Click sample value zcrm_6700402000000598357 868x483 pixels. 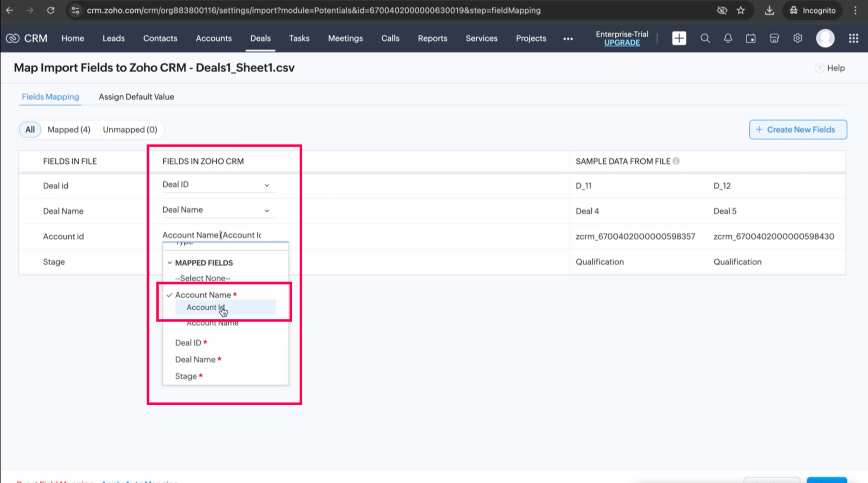click(x=635, y=237)
